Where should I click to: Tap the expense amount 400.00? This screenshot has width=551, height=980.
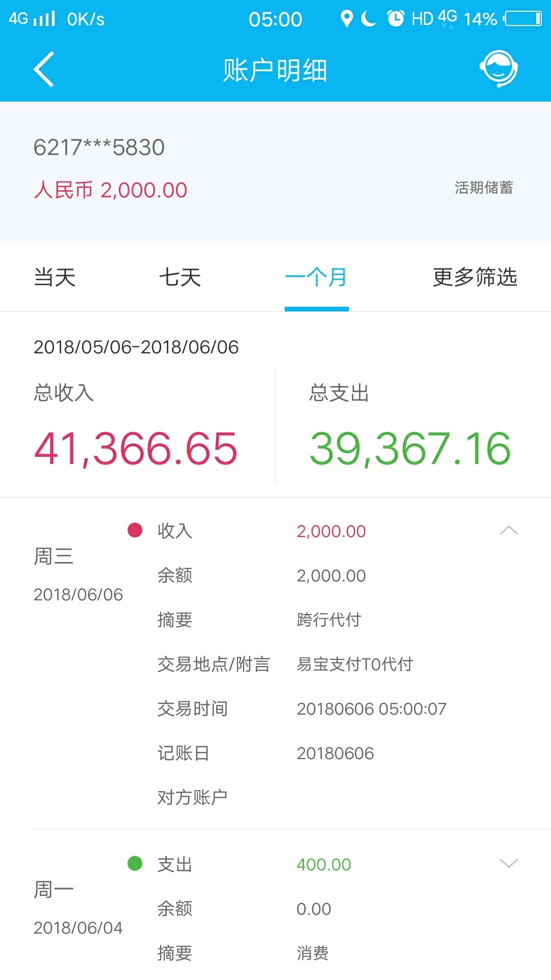pyautogui.click(x=324, y=865)
